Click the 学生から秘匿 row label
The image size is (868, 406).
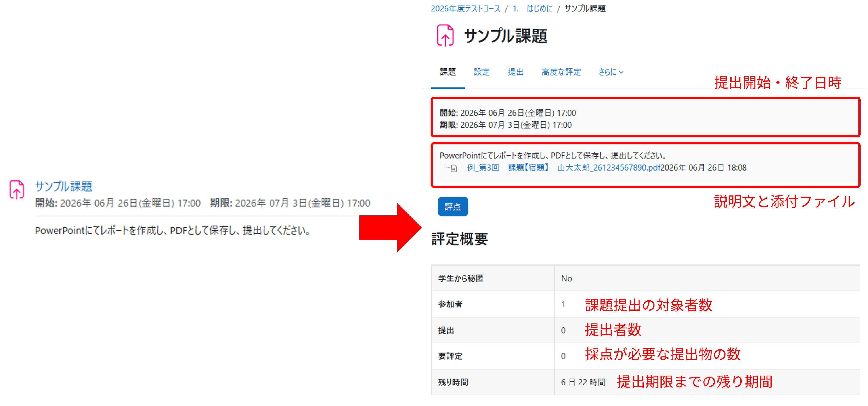click(460, 278)
